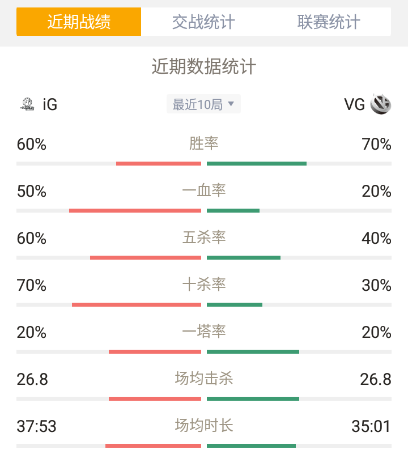
Task: Click the dropdown arrow beside 最近10局
Action: [231, 104]
